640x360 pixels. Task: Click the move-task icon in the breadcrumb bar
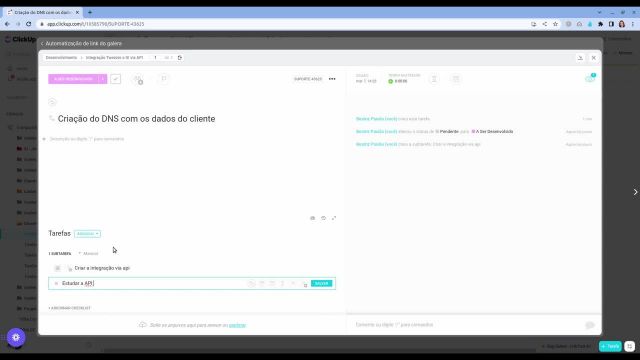(x=180, y=58)
